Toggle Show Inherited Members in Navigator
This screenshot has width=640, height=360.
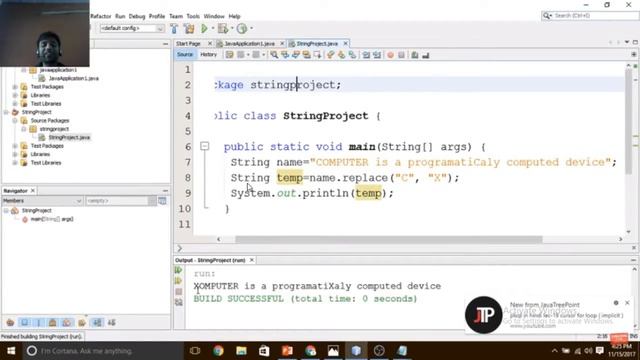click(11, 323)
